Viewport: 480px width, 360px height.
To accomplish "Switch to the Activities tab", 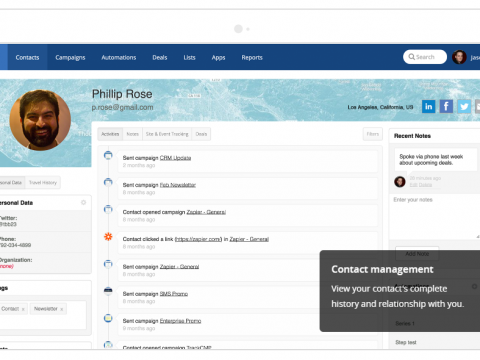I will 110,134.
